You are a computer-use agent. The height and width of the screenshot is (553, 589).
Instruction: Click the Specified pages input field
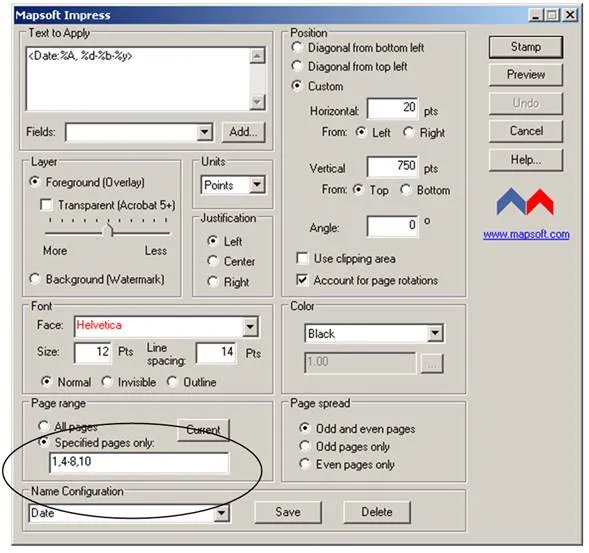pos(139,462)
